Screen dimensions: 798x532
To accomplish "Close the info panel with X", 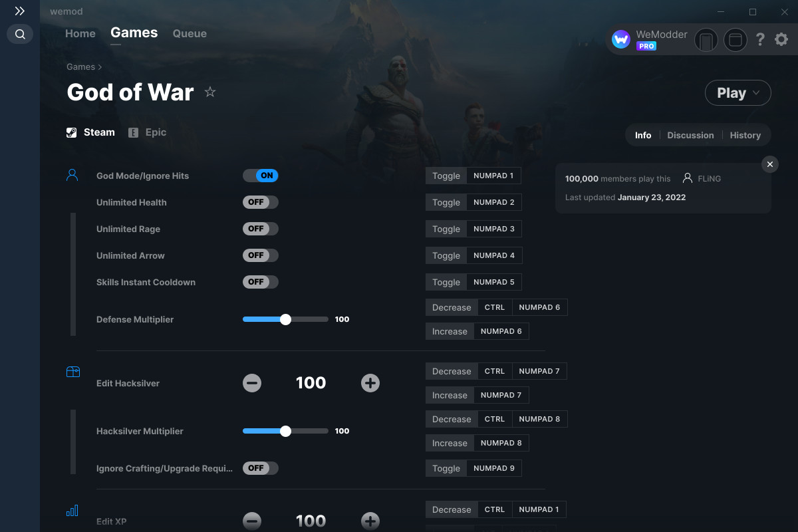I will [769, 164].
